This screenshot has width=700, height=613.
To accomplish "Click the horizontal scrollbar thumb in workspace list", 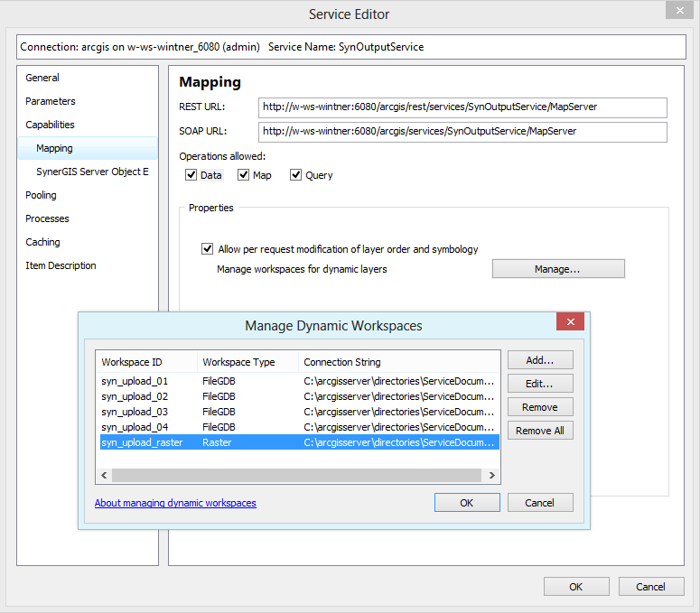I will click(x=296, y=475).
